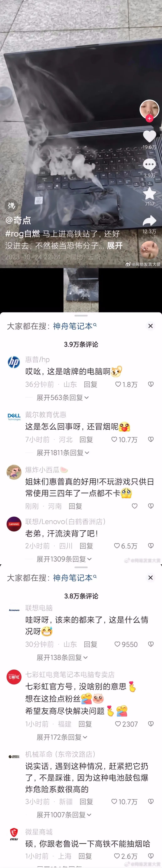The image size is (162, 868).
Task: Follow author with red plus badge
Action: pos(149,118)
